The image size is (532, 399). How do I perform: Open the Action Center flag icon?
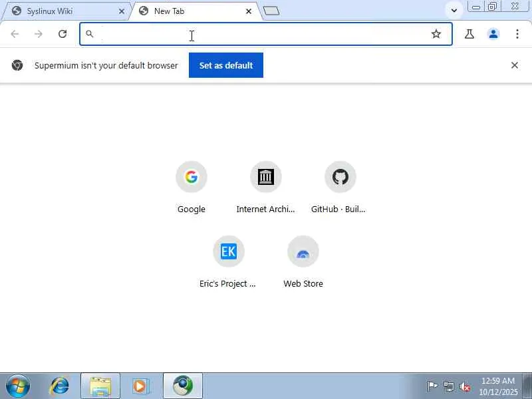point(432,386)
